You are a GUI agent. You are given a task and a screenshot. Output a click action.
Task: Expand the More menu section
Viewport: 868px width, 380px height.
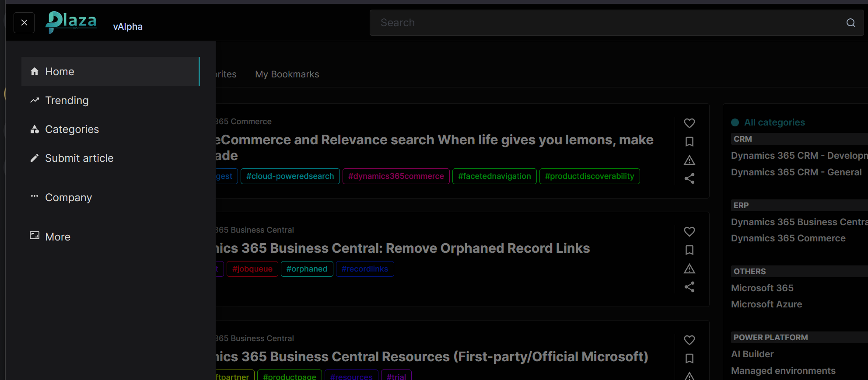click(110, 237)
